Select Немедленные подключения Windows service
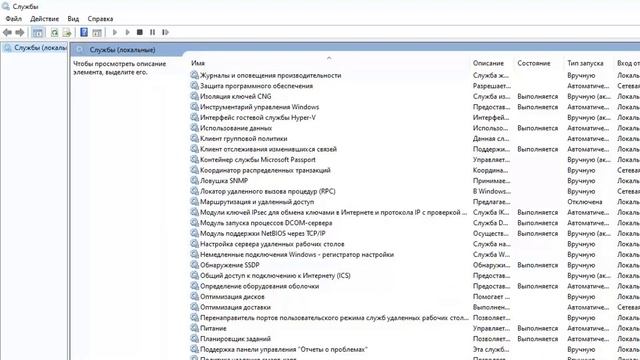This screenshot has height=360, width=640. [x=297, y=255]
